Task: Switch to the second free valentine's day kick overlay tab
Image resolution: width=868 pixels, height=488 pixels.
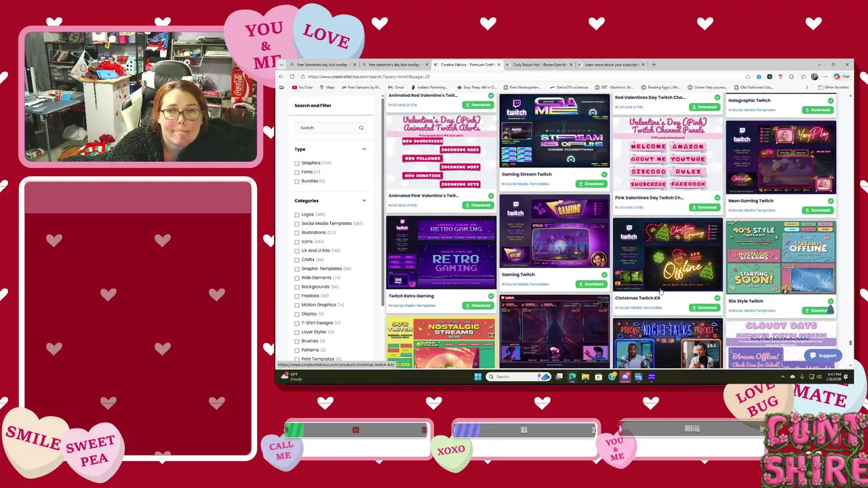Action: tap(395, 64)
